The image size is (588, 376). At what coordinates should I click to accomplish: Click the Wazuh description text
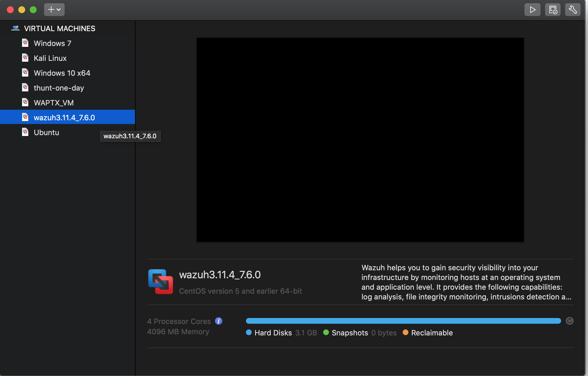click(x=466, y=282)
